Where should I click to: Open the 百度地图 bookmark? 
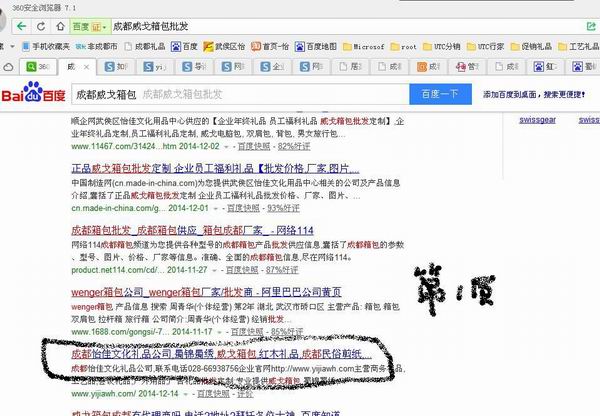pyautogui.click(x=316, y=47)
